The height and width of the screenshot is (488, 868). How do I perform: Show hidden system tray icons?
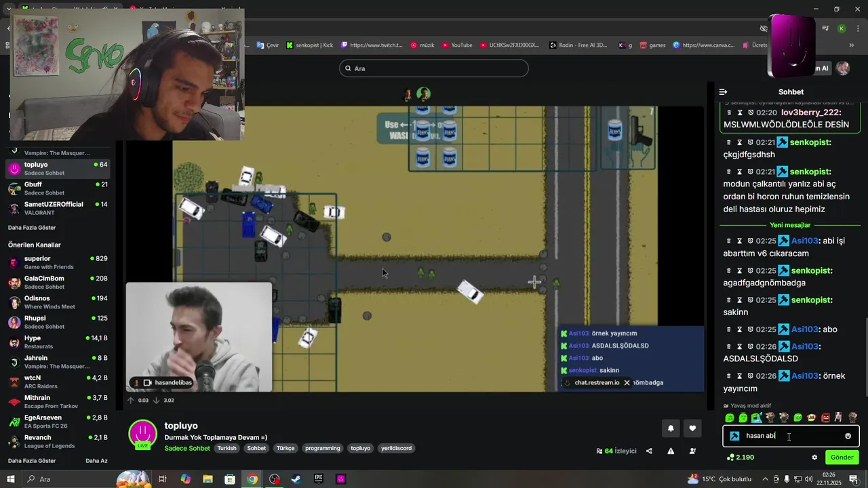766,479
